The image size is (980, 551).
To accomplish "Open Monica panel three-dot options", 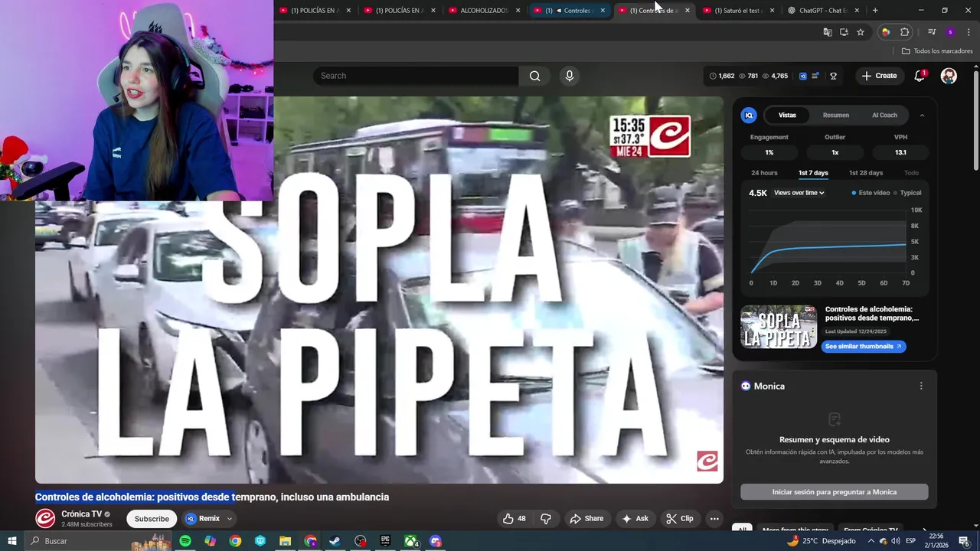I will (921, 386).
